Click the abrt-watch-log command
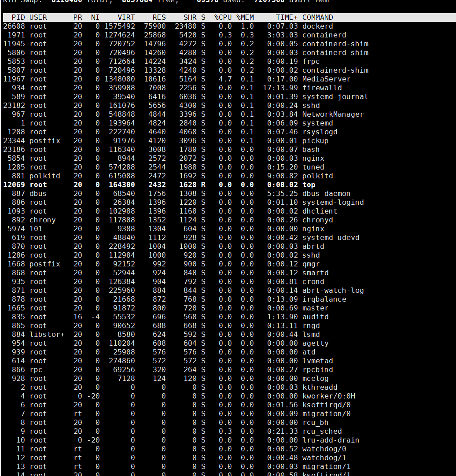Screen dimensions: 456x476 [x=333, y=291]
